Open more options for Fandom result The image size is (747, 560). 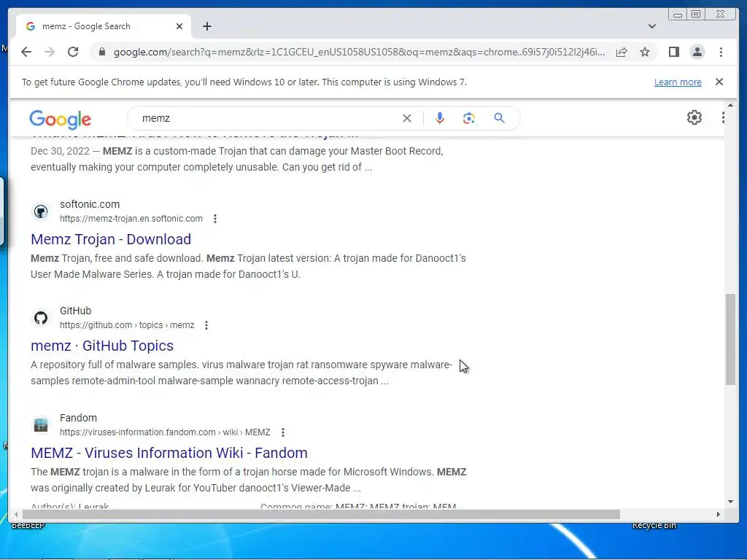(283, 432)
